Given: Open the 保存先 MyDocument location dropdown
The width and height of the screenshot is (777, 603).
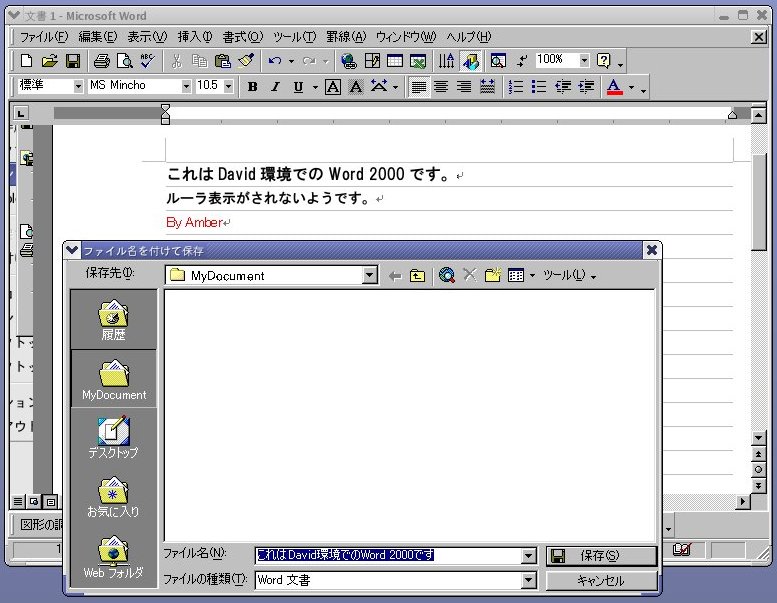Looking at the screenshot, I should pos(370,275).
